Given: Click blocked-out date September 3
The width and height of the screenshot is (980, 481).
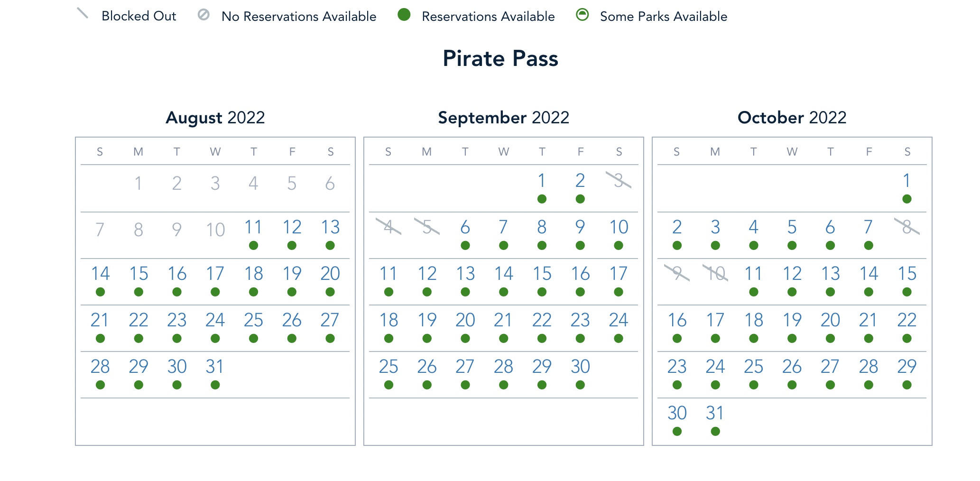Looking at the screenshot, I should [x=619, y=180].
